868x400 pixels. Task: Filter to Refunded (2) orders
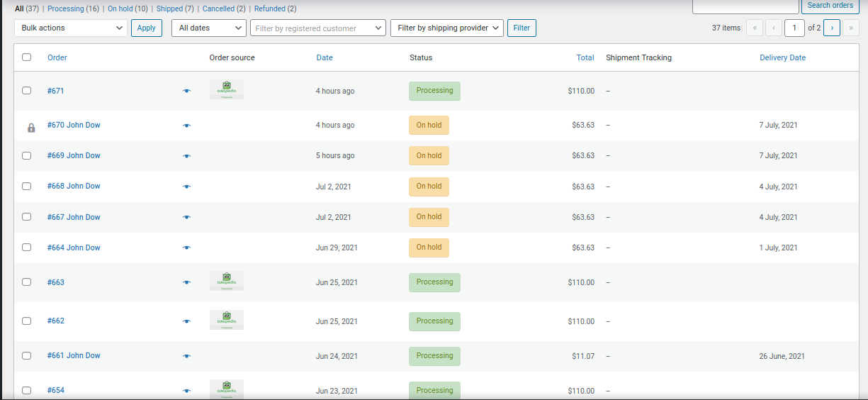[276, 9]
